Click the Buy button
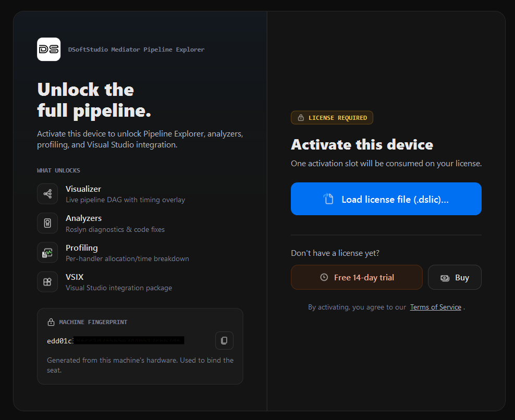Viewport: 515px width, 420px height. (x=455, y=278)
